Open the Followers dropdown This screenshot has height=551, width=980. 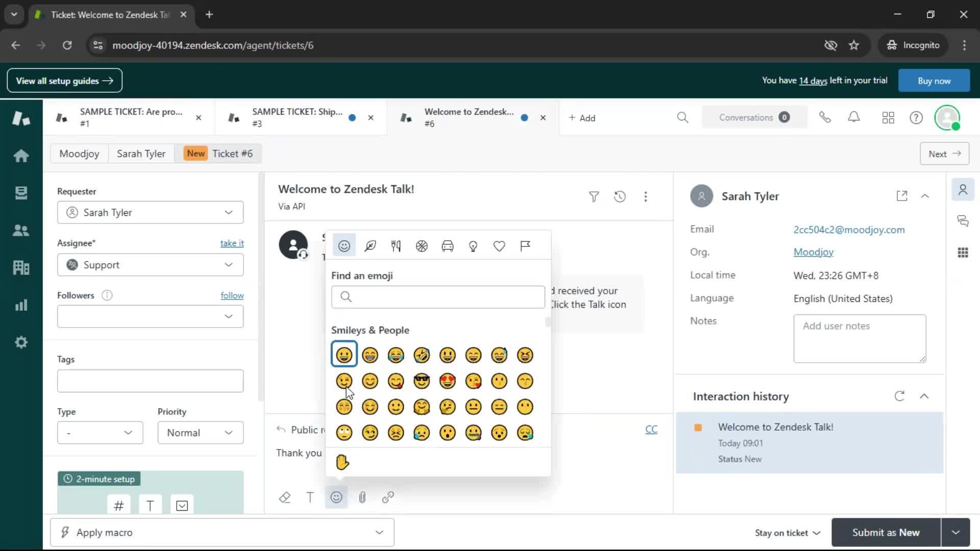pyautogui.click(x=150, y=316)
